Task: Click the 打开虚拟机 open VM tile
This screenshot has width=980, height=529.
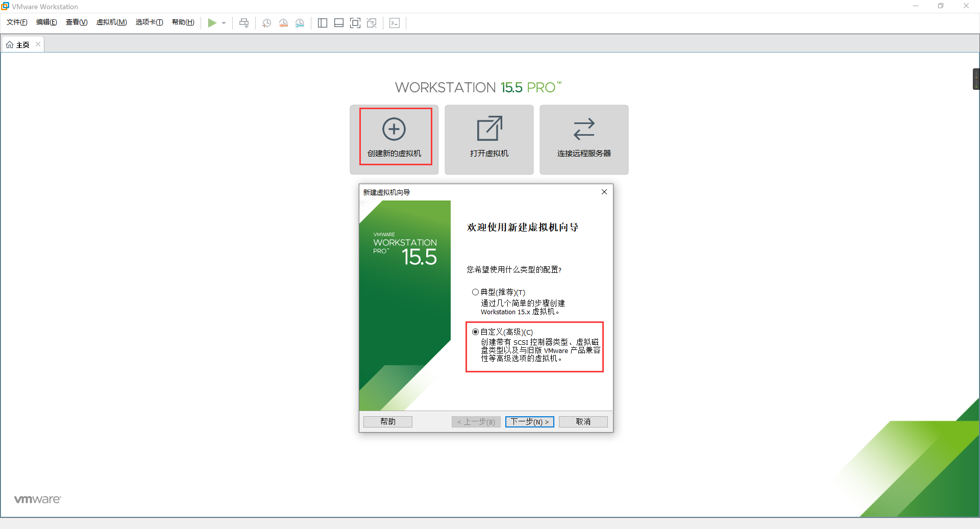Action: coord(489,140)
